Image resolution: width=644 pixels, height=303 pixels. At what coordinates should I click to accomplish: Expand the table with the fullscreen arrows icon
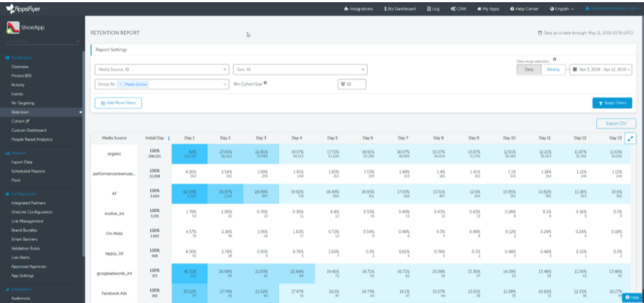(631, 139)
